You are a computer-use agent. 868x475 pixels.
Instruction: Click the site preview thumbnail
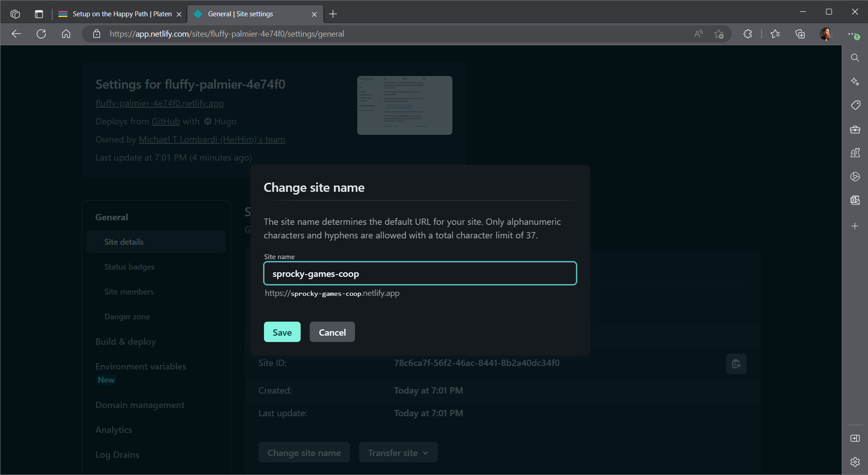pos(404,105)
